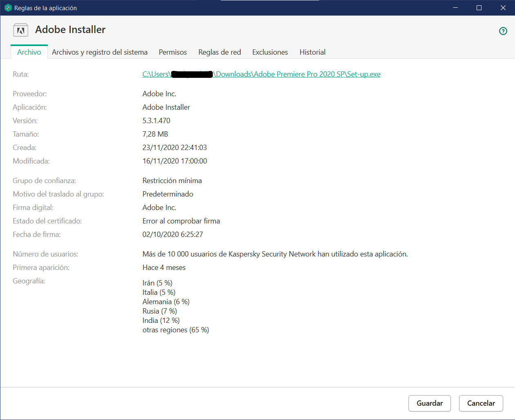Click the Adobe Installer application icon
Viewport: 515px width, 420px height.
(21, 30)
